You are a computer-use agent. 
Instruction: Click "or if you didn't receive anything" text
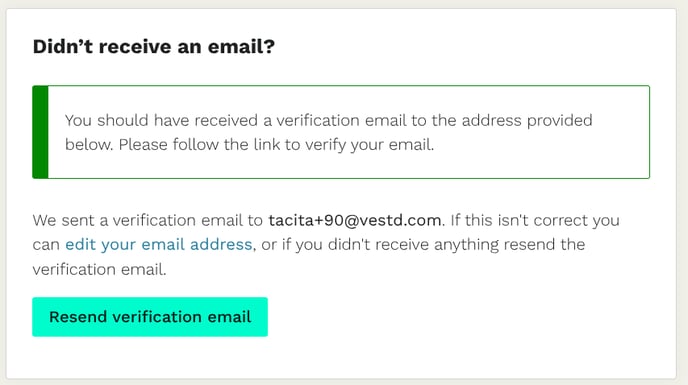(x=380, y=245)
